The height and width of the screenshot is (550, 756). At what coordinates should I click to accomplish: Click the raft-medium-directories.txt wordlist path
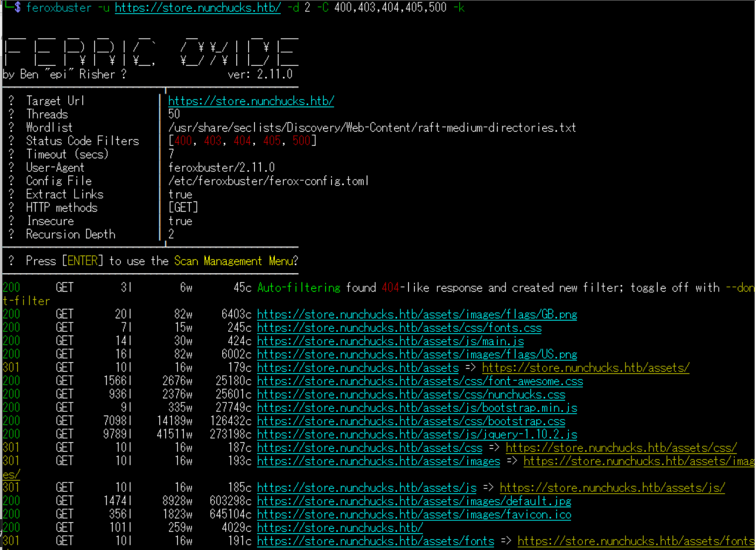371,127
